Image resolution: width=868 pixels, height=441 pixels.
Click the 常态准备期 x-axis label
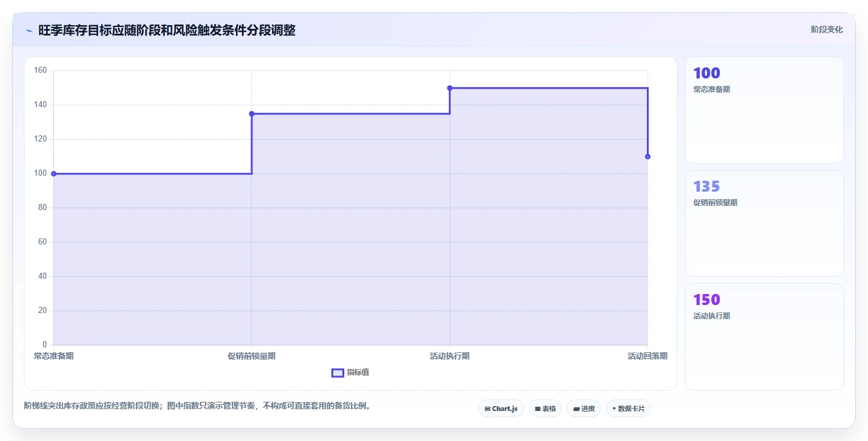[54, 356]
